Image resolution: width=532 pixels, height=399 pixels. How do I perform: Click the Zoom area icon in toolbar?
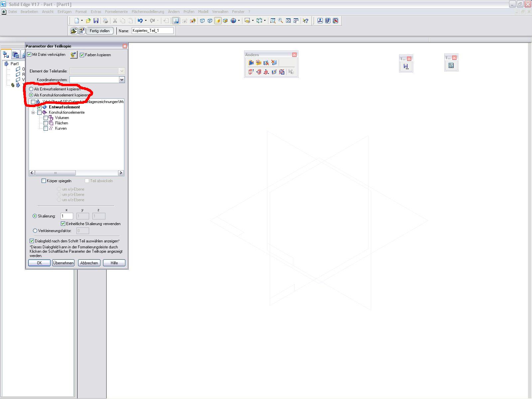coord(273,21)
